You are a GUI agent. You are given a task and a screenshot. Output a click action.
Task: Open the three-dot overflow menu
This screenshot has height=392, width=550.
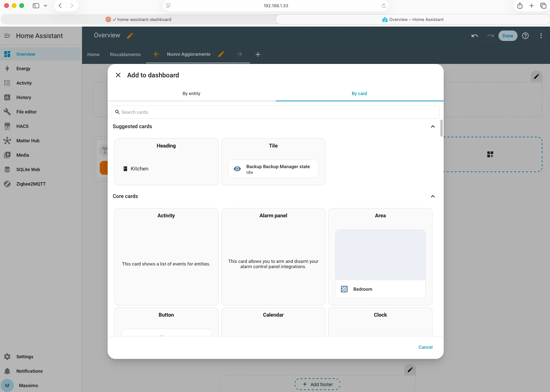click(541, 36)
